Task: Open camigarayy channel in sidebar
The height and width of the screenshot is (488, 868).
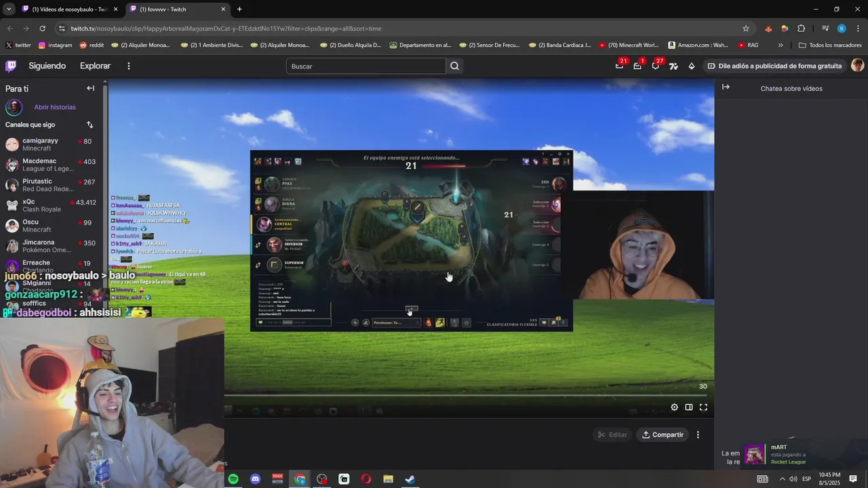Action: click(x=51, y=144)
